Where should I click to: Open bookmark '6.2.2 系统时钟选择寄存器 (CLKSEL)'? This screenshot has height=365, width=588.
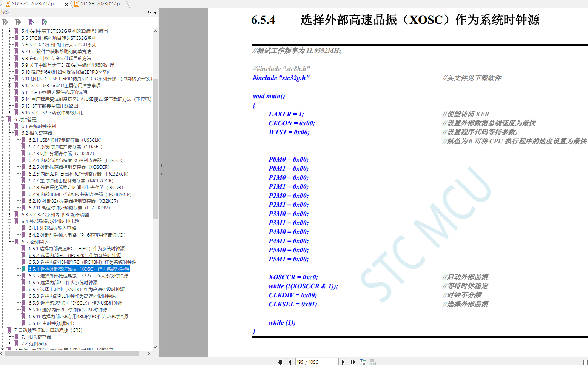65,147
